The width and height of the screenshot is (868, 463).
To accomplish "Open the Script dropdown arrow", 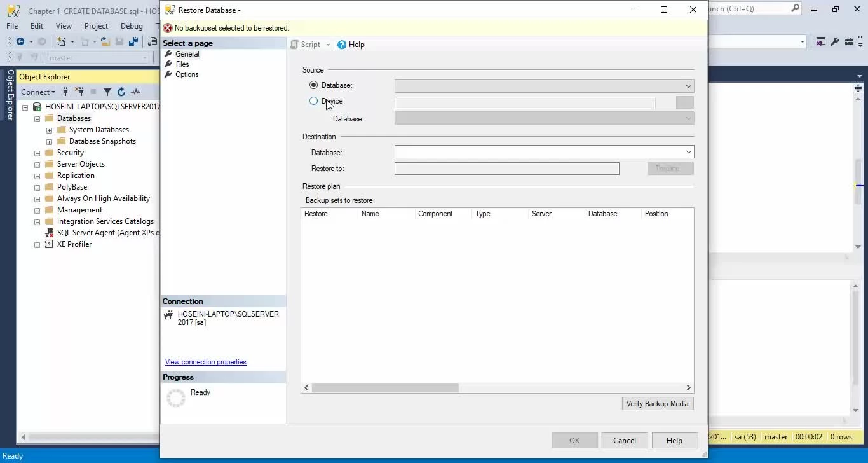I will click(328, 45).
